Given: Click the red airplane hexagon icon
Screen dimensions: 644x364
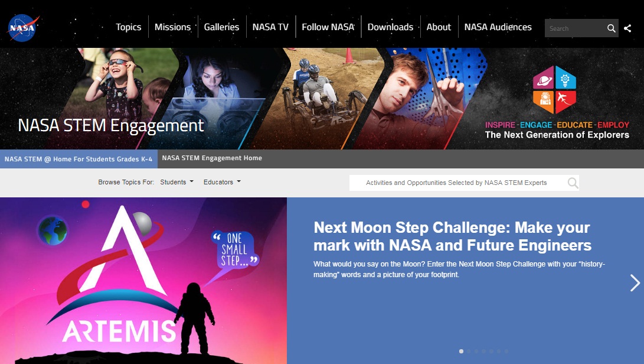Looking at the screenshot, I should pos(565,101).
